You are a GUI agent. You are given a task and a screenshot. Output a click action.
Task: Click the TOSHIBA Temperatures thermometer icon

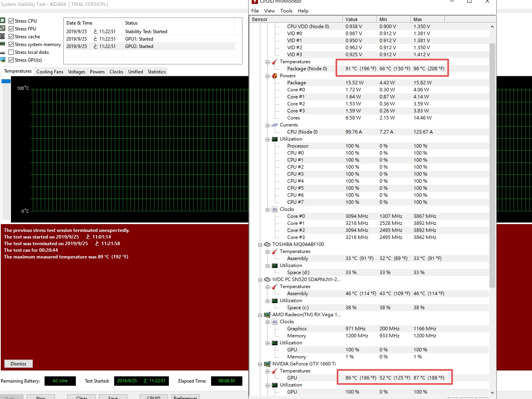click(275, 251)
